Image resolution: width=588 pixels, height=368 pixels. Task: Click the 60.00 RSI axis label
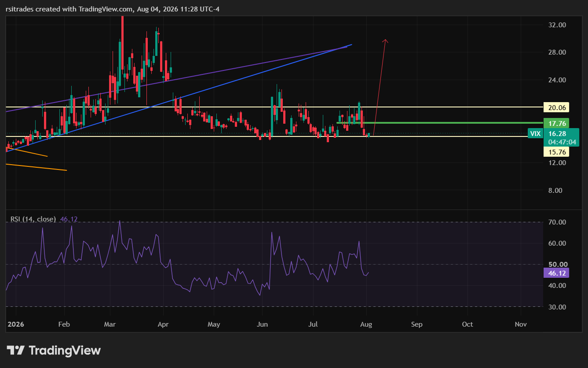(x=556, y=243)
